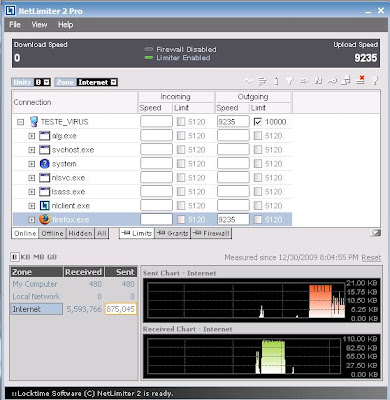The height and width of the screenshot is (400, 390).
Task: Expand the system tree node
Action: [x=32, y=164]
